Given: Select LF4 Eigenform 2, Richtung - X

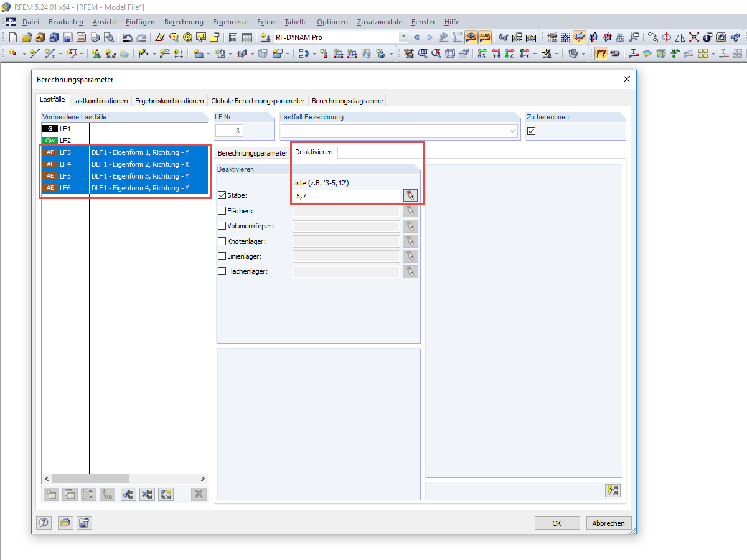Looking at the screenshot, I should (x=125, y=164).
